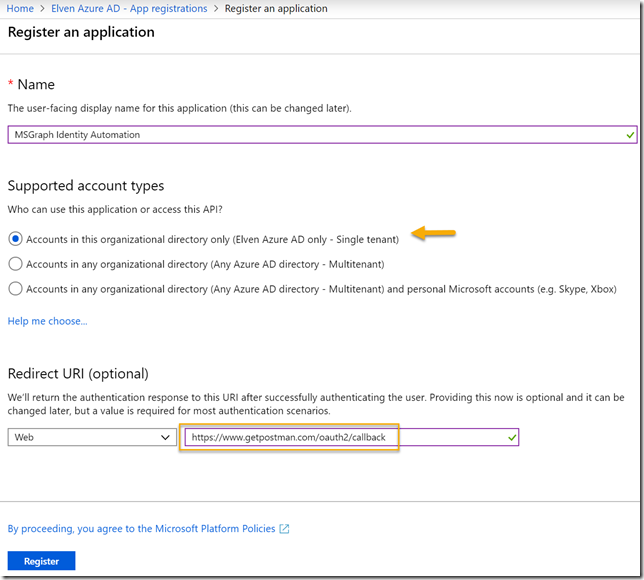
Task: Click the Name input field
Action: tap(322, 135)
